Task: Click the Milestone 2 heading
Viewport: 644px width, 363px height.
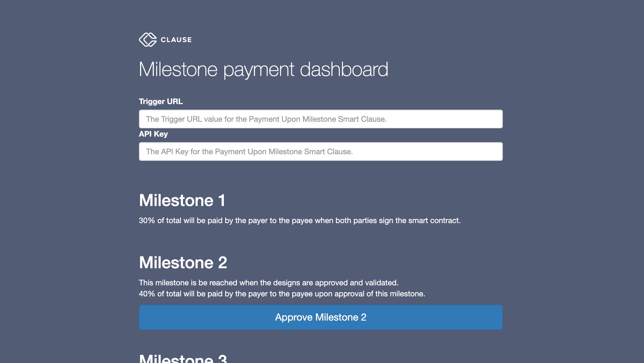Action: (x=183, y=262)
